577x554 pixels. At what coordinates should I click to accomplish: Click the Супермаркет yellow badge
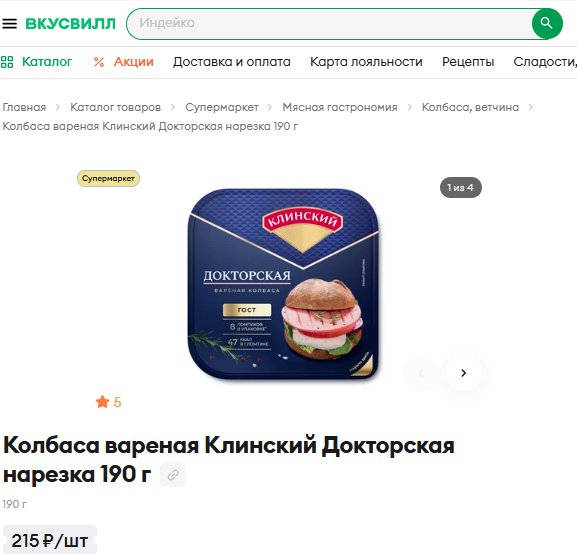[x=108, y=179]
